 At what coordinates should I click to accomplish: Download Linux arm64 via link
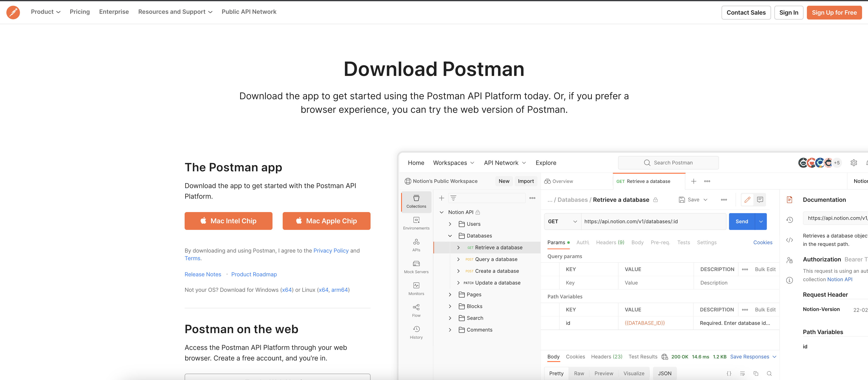point(339,290)
